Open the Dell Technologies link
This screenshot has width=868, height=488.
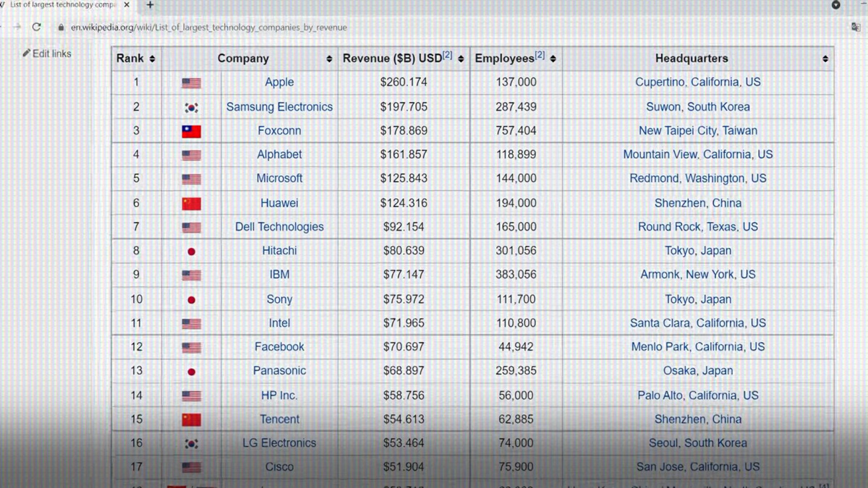[x=279, y=227]
